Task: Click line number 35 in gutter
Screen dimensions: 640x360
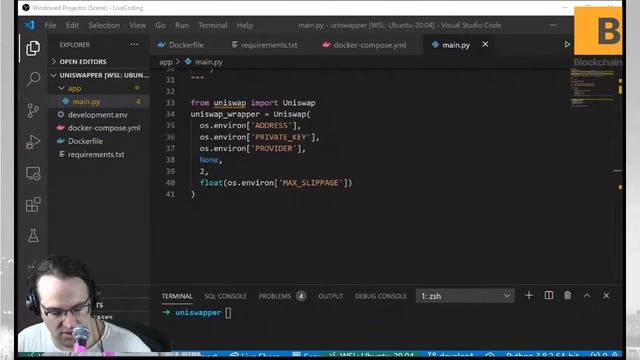Action: (170, 125)
